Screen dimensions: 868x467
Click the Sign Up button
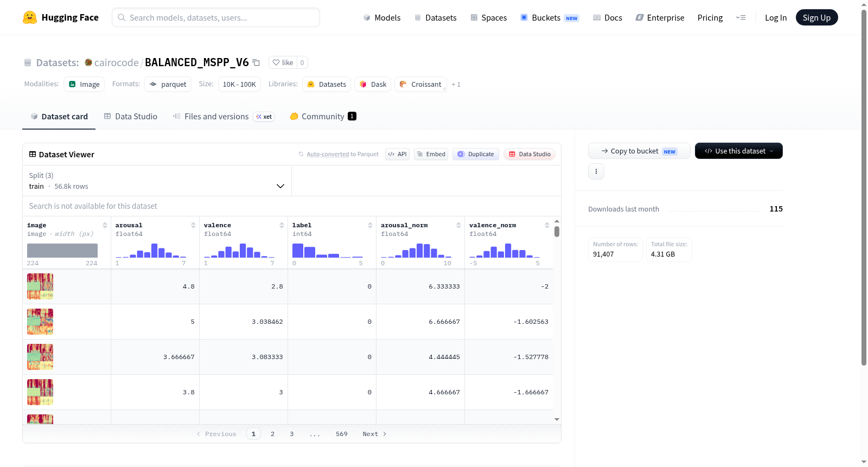point(816,17)
